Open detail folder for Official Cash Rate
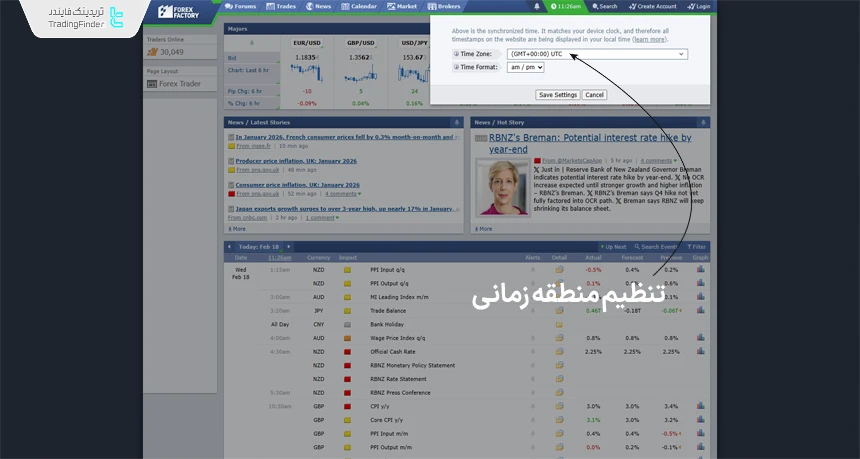Image resolution: width=860 pixels, height=459 pixels. point(559,352)
